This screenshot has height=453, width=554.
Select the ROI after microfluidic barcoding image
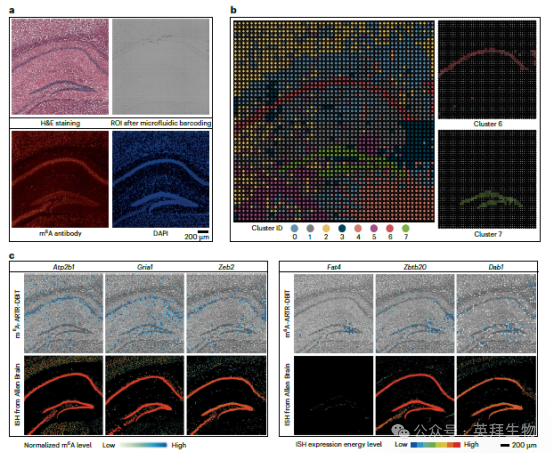pyautogui.click(x=161, y=66)
